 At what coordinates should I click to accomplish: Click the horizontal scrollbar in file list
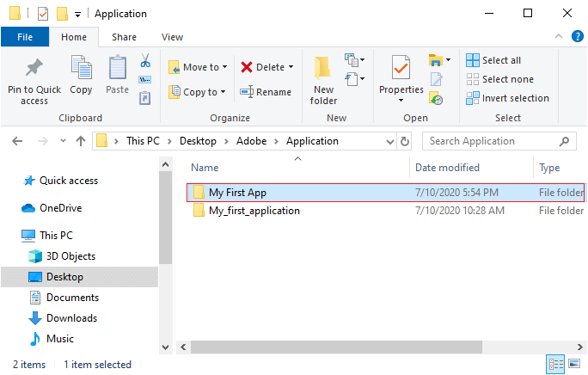336,347
